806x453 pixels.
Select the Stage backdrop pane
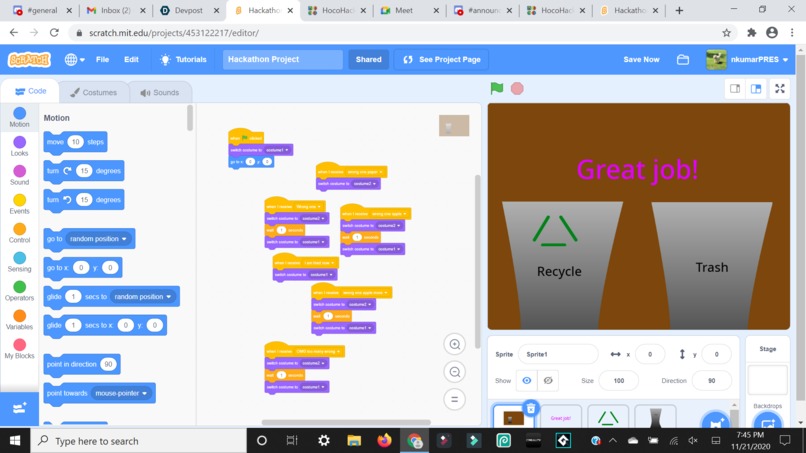tap(767, 380)
